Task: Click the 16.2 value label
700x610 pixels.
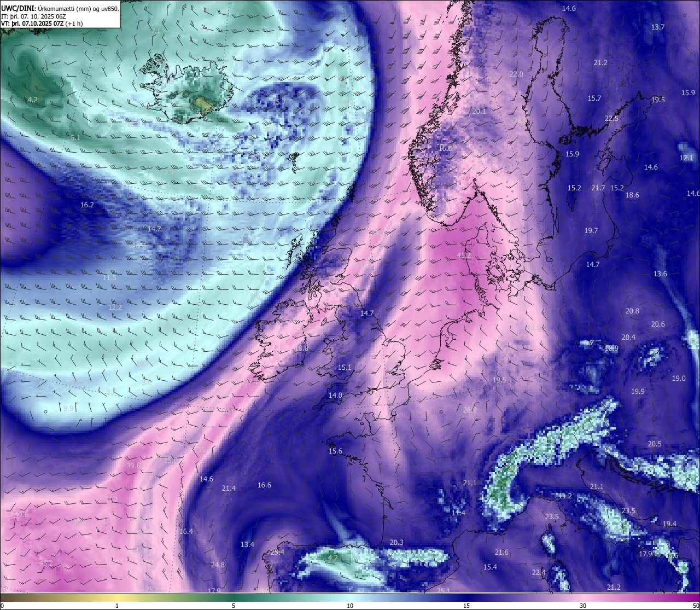Action: tap(87, 205)
